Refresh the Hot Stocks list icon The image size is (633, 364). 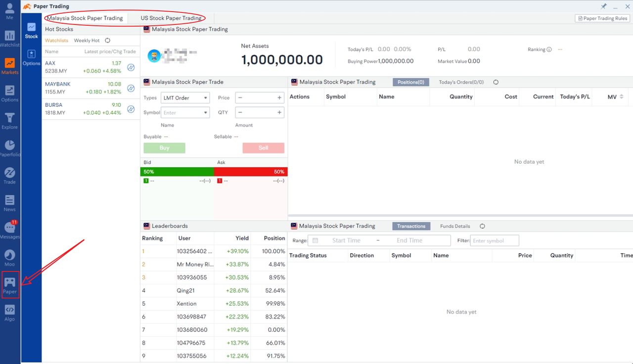107,41
